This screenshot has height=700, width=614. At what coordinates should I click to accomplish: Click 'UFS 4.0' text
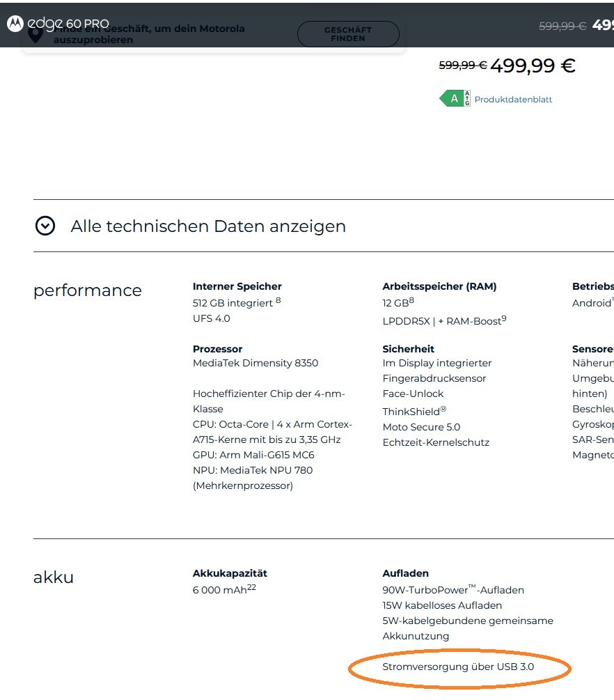tap(212, 318)
